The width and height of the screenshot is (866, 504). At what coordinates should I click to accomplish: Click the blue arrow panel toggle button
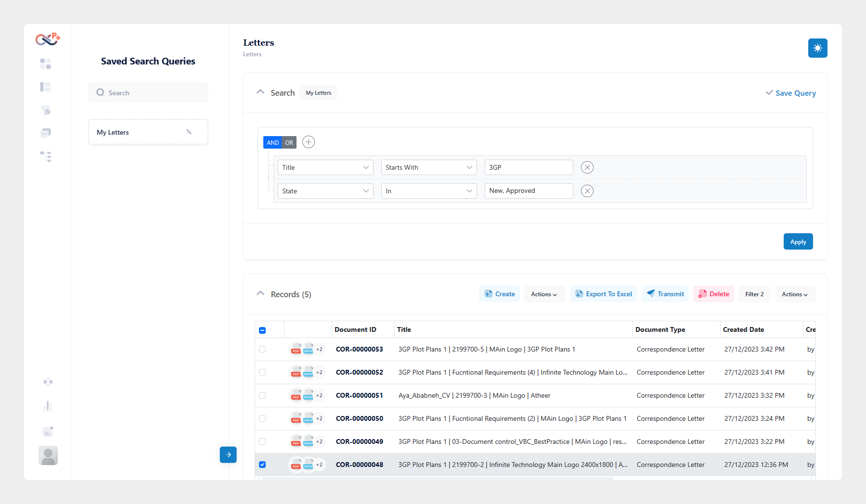coord(228,454)
